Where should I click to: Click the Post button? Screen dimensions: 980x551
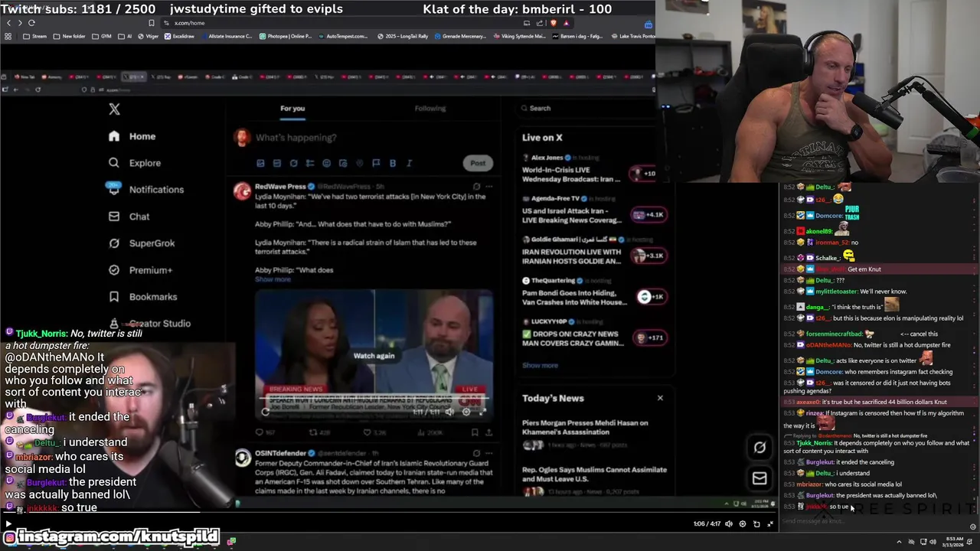coord(478,163)
